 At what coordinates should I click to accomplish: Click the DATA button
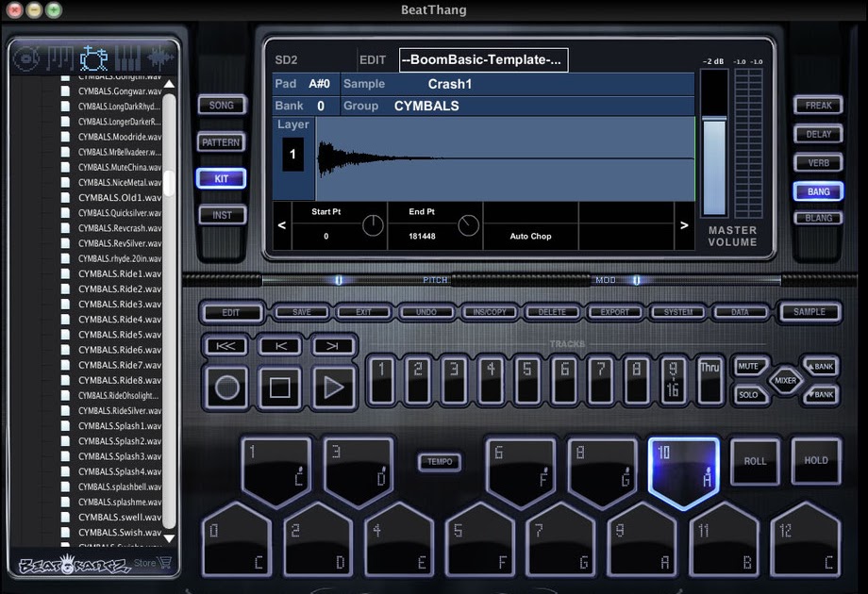740,312
